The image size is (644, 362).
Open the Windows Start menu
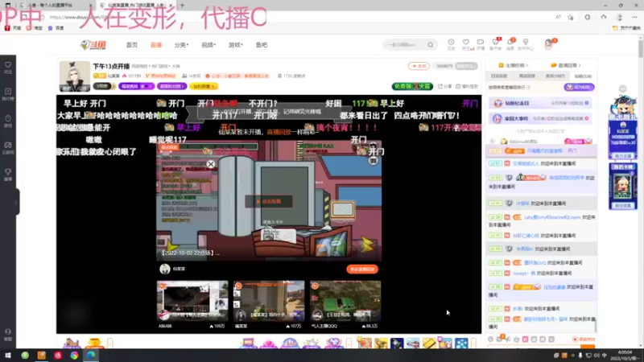click(x=8, y=356)
